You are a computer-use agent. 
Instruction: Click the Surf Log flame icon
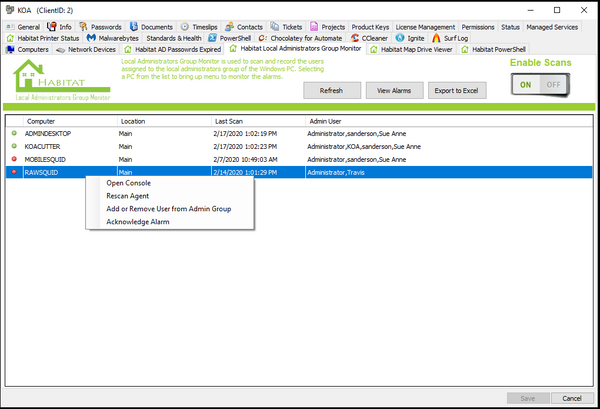click(x=437, y=37)
